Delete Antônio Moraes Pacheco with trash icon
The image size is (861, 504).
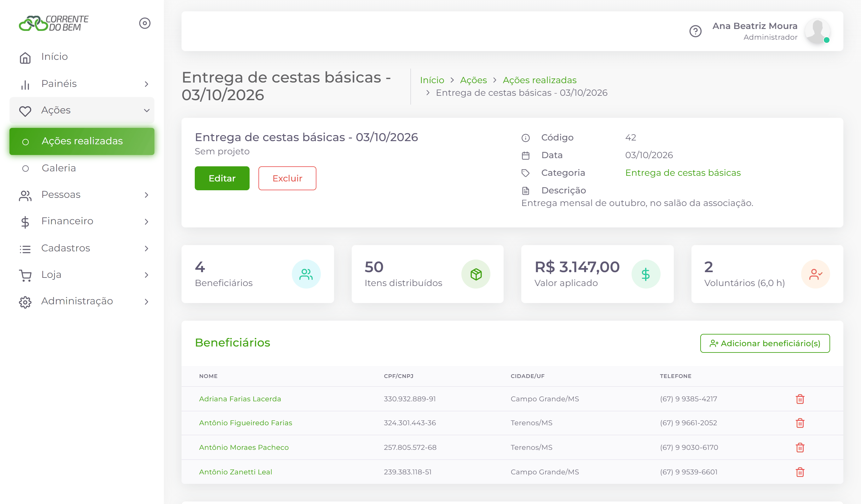click(x=800, y=447)
